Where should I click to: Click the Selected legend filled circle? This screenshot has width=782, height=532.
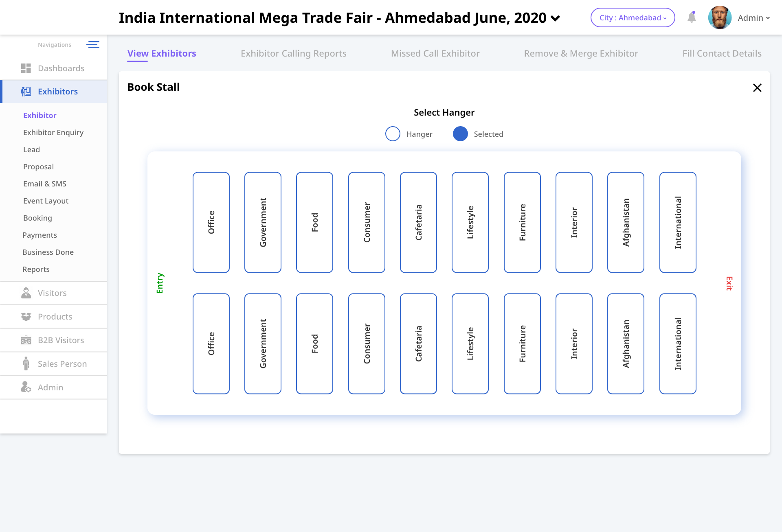coord(460,134)
